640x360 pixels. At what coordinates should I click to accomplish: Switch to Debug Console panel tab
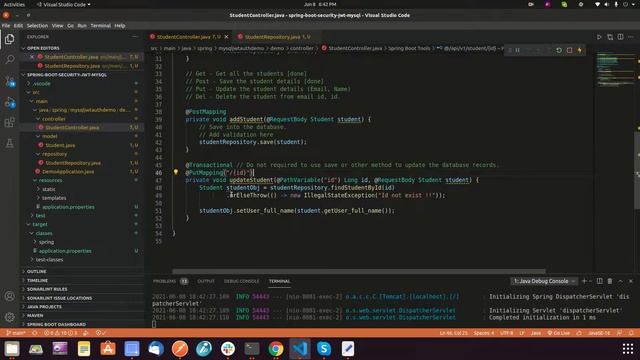point(241,281)
